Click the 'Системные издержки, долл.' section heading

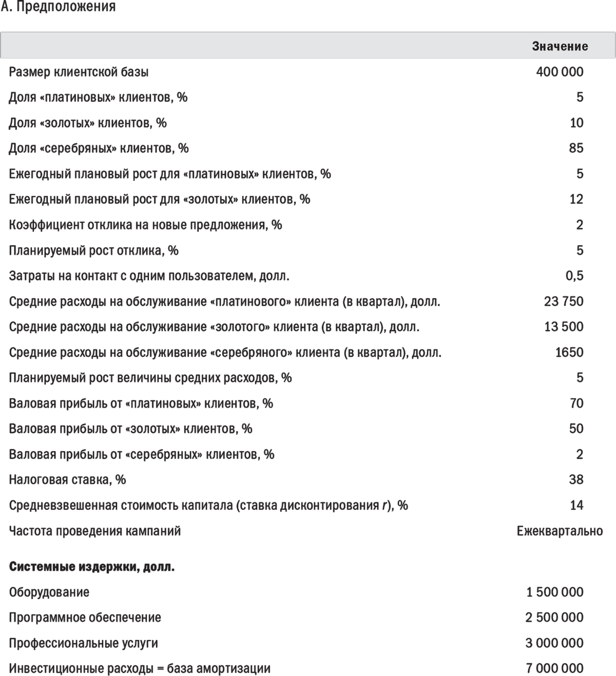92,567
